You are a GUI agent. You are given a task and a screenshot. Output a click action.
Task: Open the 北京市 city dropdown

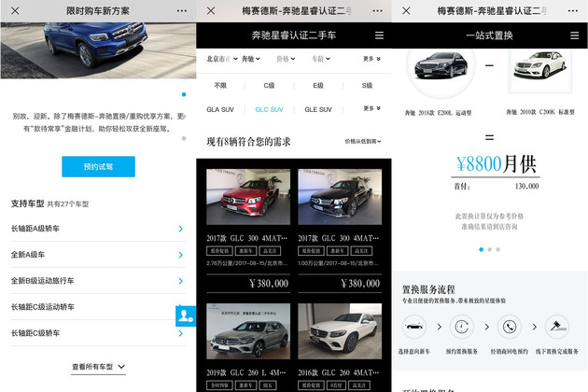[222, 59]
